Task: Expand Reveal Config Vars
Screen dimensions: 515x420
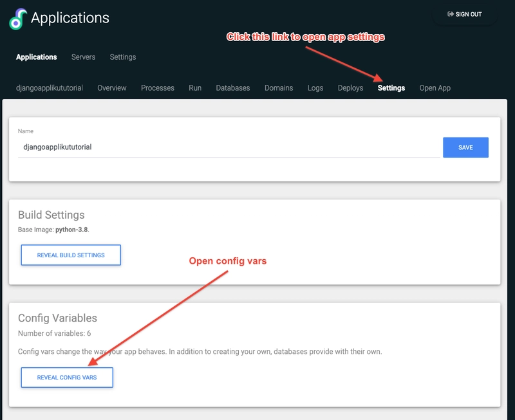Action: [x=67, y=378]
